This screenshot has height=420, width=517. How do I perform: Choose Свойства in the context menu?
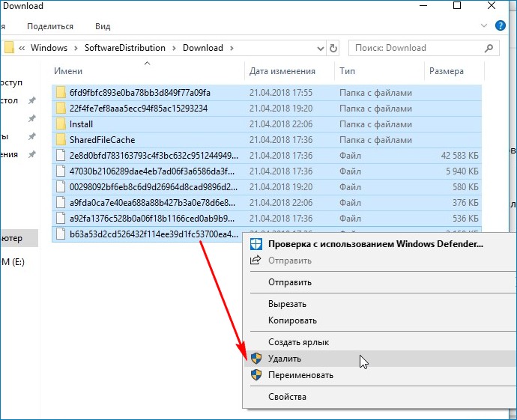point(287,397)
